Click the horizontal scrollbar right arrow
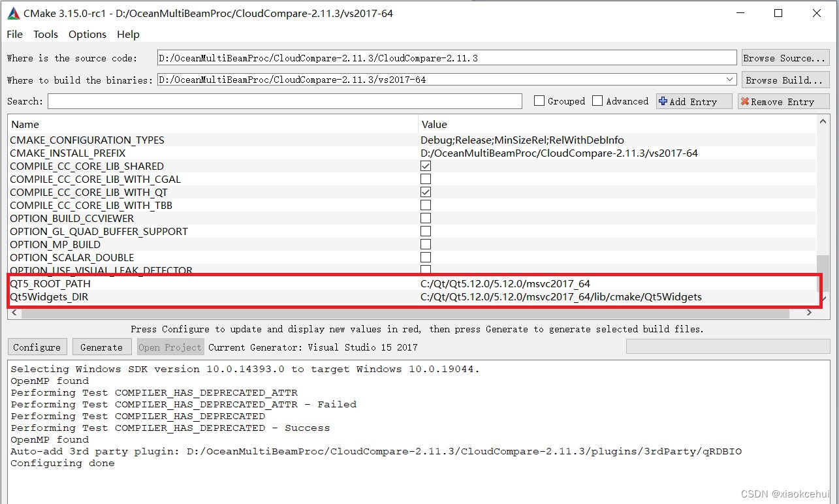 pos(808,312)
